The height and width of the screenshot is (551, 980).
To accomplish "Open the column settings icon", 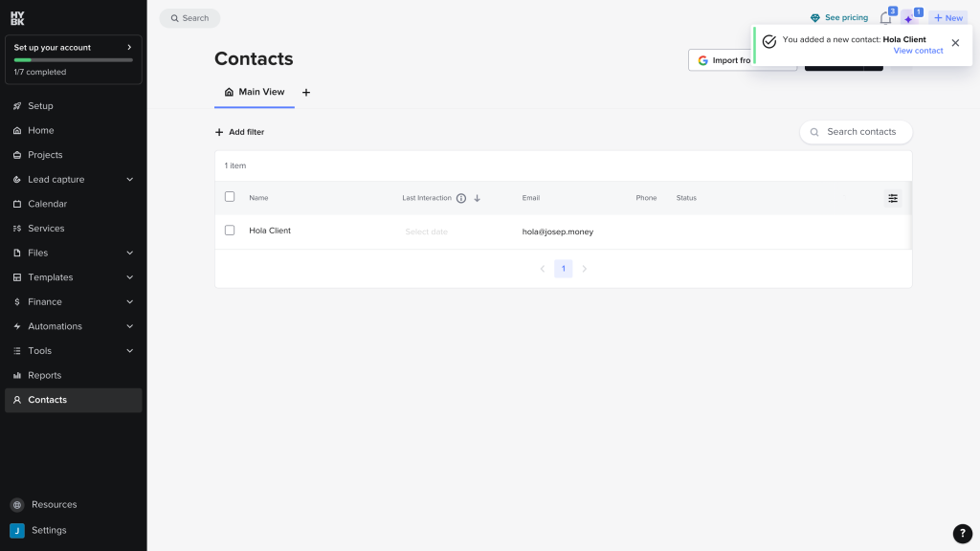I will [x=893, y=198].
